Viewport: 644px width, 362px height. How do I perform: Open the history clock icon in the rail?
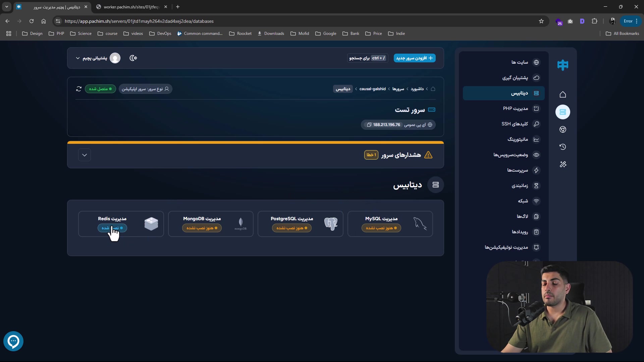[562, 147]
